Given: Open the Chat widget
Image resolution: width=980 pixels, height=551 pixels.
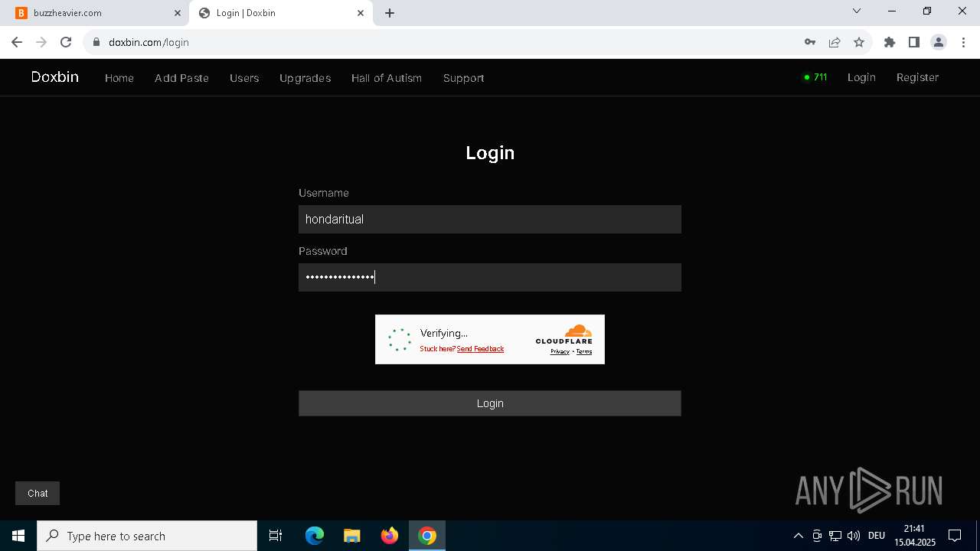Looking at the screenshot, I should tap(38, 494).
